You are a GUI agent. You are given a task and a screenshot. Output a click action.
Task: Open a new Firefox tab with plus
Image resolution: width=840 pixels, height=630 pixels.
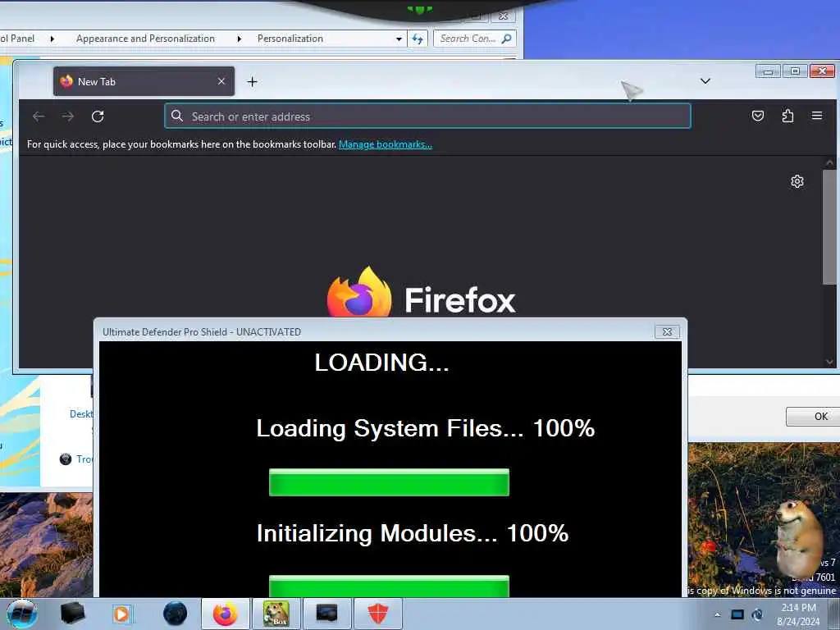click(253, 81)
